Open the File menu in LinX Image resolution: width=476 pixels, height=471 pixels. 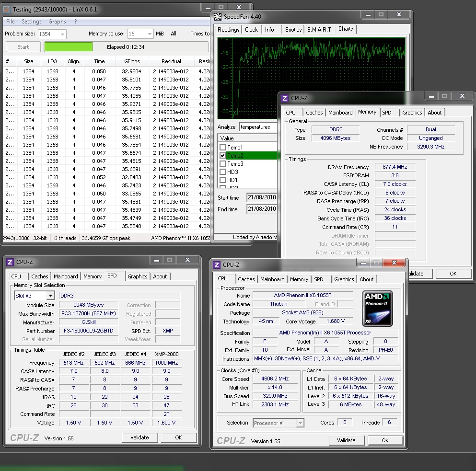click(11, 22)
